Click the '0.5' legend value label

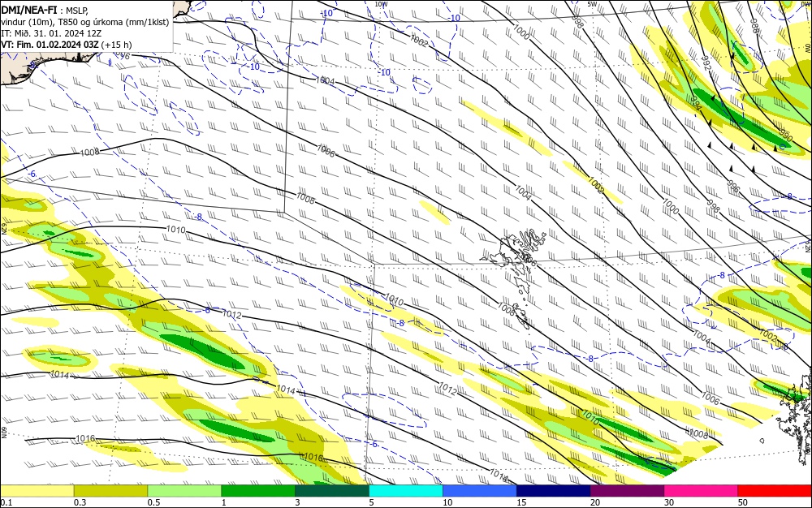[x=153, y=502]
